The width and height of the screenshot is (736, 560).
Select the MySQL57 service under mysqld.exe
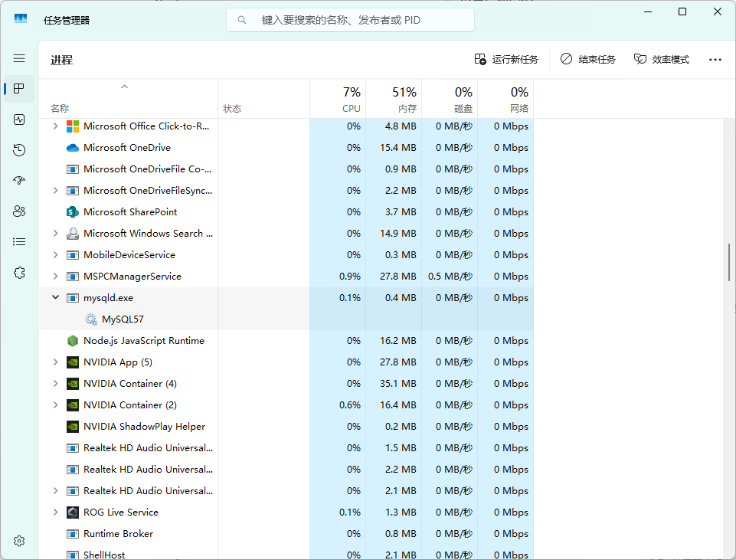coord(123,319)
